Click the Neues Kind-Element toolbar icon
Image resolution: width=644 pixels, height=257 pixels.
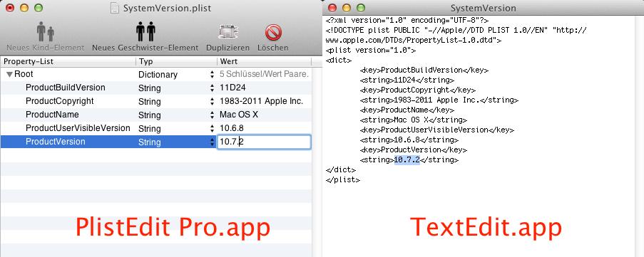click(45, 32)
